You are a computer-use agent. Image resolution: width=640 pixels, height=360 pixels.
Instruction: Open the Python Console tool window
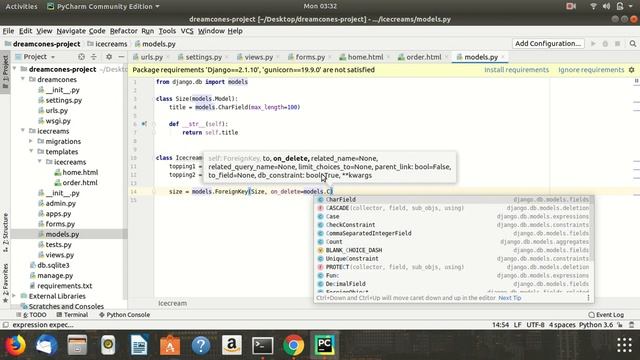point(124,315)
